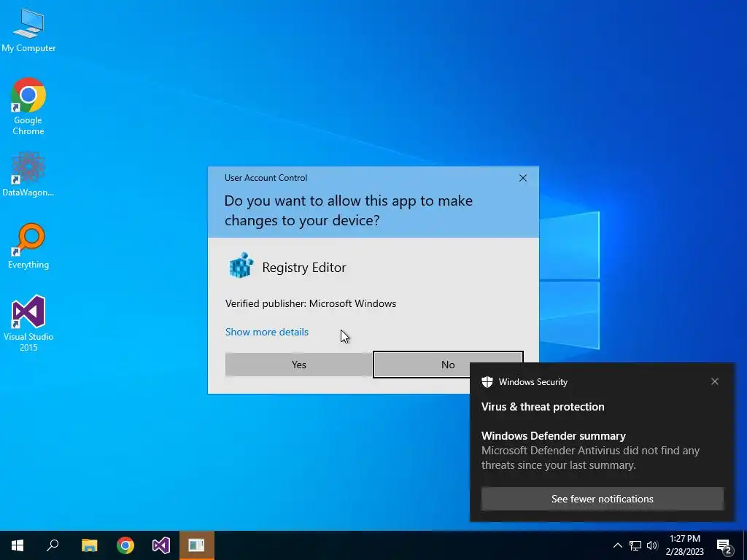Select the DataWagon desktop shortcut
Viewport: 747px width, 560px height.
point(28,174)
